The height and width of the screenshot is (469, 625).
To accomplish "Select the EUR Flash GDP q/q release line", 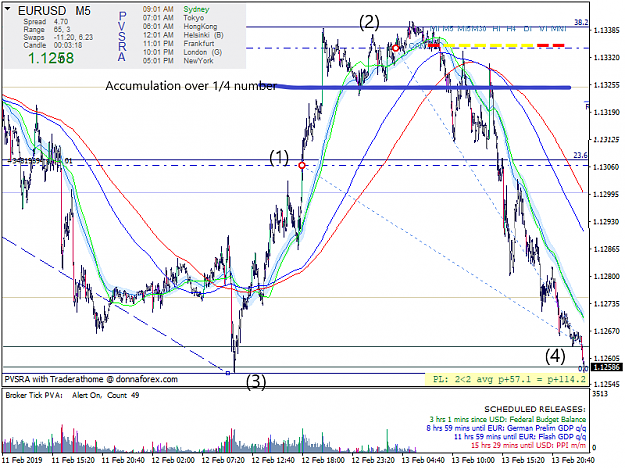I will click(x=520, y=437).
